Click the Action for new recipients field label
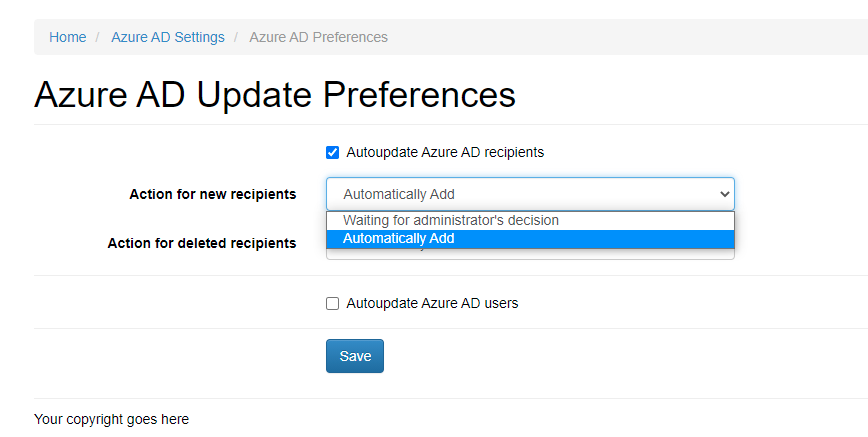The height and width of the screenshot is (437, 868). point(212,194)
